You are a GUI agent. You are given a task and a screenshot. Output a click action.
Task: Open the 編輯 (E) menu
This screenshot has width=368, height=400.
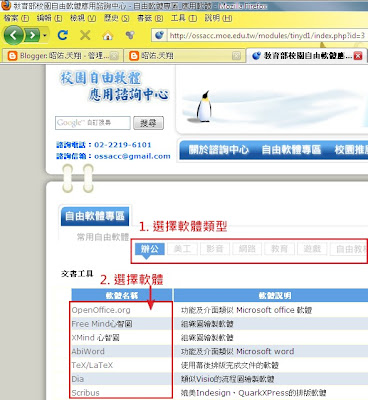[x=49, y=18]
